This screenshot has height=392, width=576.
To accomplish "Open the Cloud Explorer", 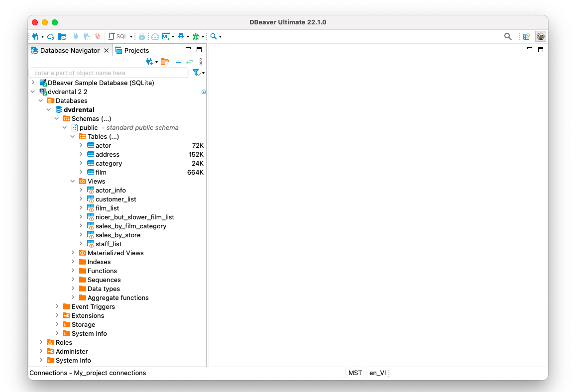I will click(50, 36).
